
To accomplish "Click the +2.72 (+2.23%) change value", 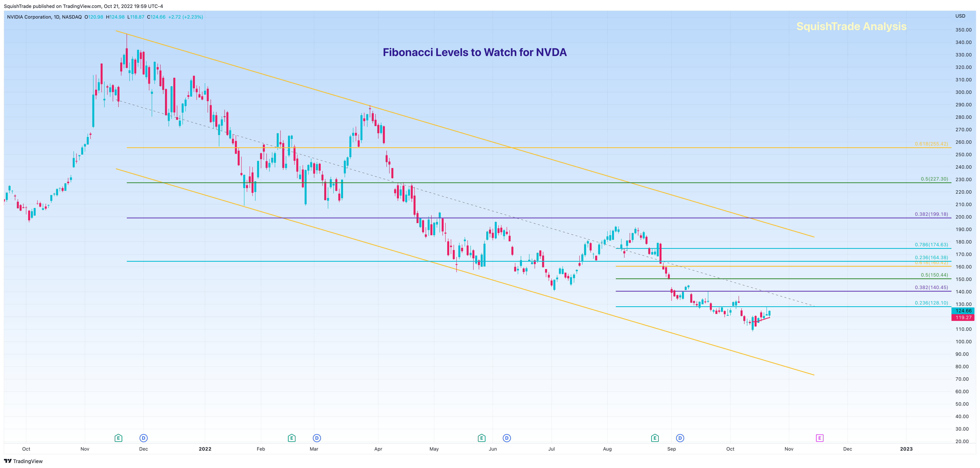I will click(185, 17).
